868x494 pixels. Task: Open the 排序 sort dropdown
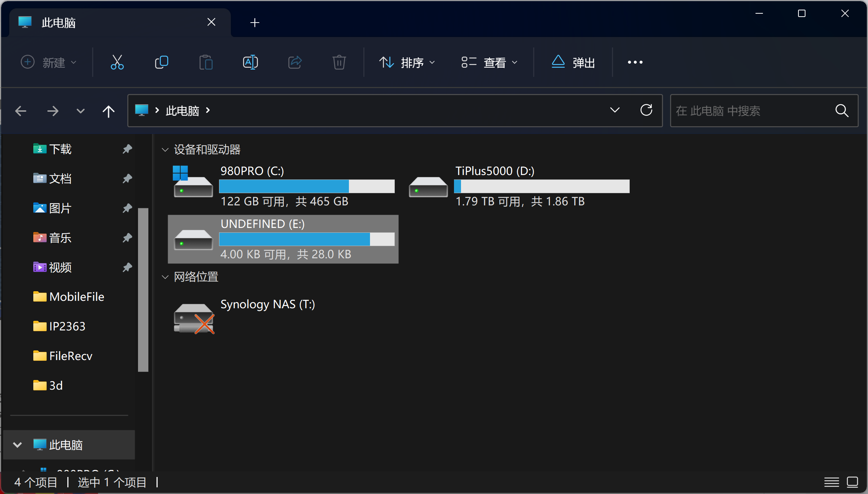coord(407,62)
